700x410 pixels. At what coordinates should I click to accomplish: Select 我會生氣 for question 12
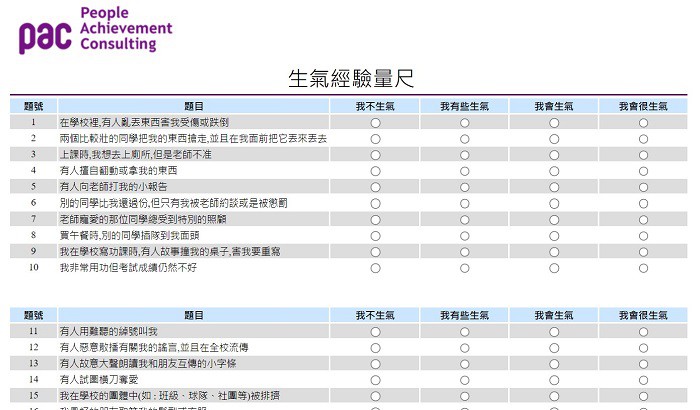point(554,347)
